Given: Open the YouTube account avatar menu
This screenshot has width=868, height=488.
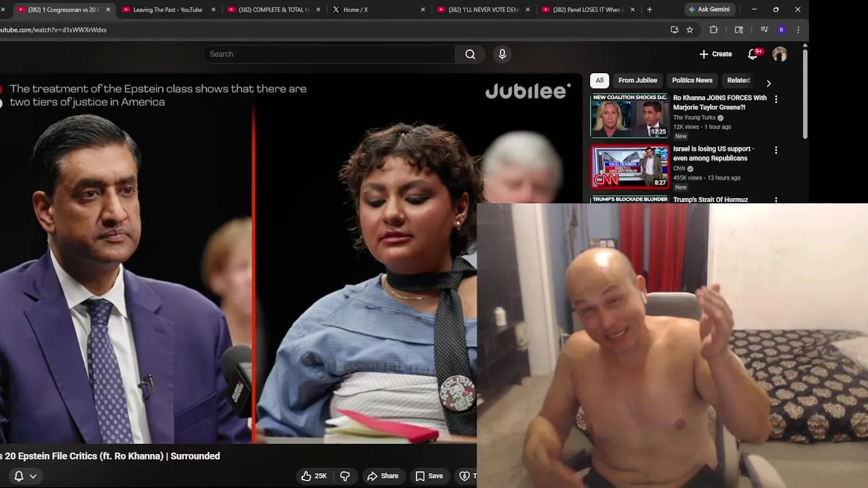Looking at the screenshot, I should 780,54.
